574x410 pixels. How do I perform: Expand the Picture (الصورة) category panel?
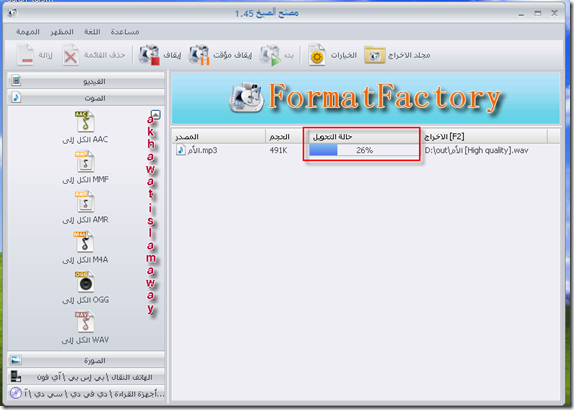86,360
